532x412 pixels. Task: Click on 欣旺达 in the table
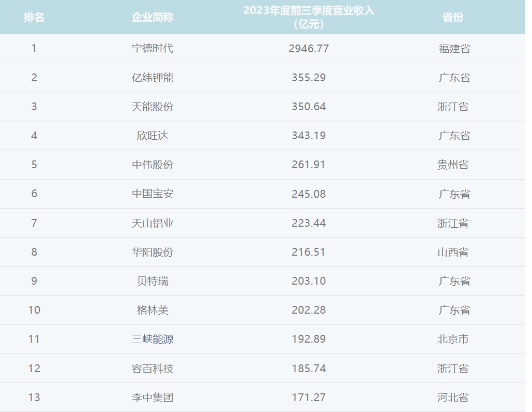click(153, 136)
